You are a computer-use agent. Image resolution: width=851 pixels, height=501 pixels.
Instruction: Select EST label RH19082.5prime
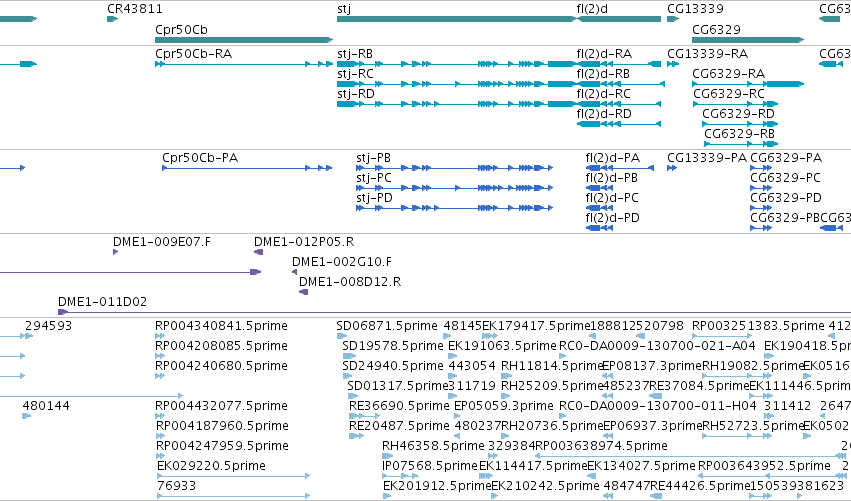(x=752, y=366)
